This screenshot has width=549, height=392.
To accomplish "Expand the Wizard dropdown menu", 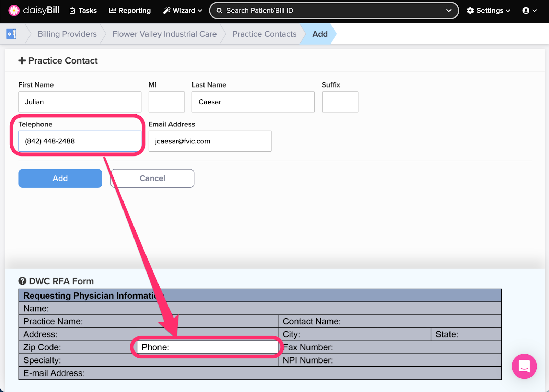I will pyautogui.click(x=183, y=11).
